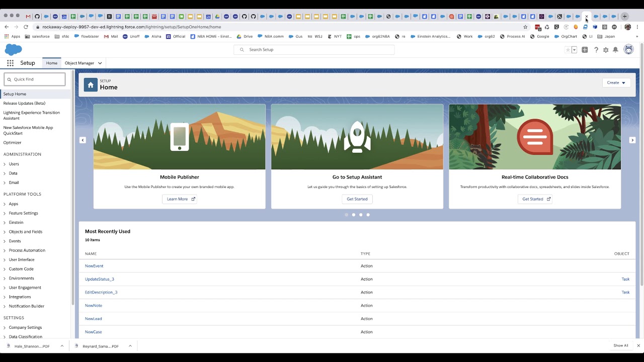Open Optimizer in the sidebar
The height and width of the screenshot is (362, 644).
[12, 143]
